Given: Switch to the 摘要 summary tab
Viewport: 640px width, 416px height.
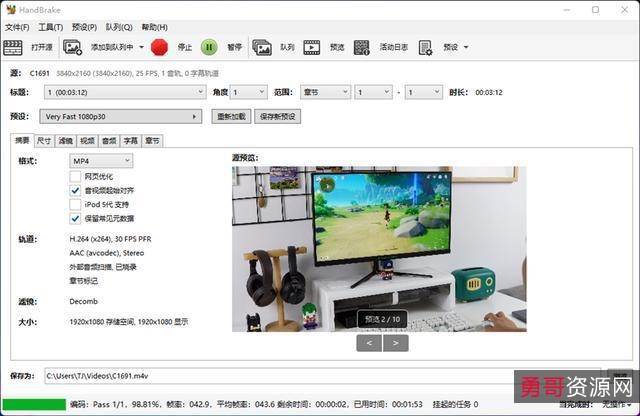Looking at the screenshot, I should point(22,140).
